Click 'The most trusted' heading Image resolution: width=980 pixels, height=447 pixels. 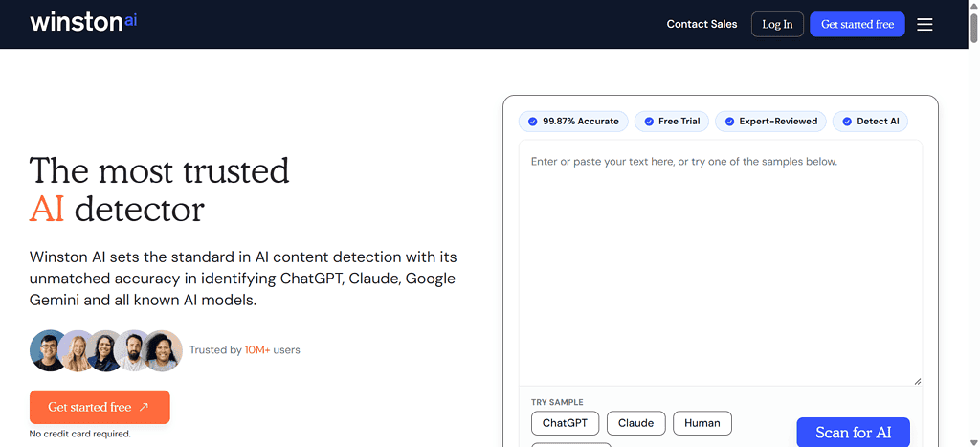pos(160,170)
